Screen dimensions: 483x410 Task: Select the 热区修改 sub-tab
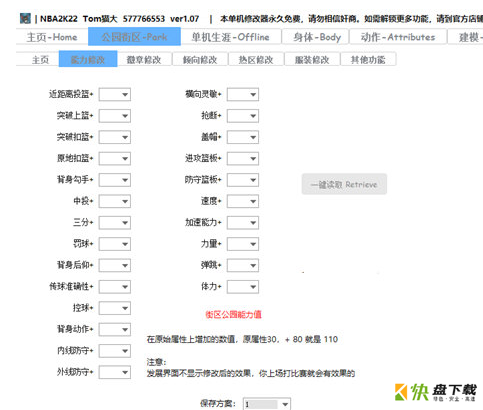pyautogui.click(x=256, y=60)
